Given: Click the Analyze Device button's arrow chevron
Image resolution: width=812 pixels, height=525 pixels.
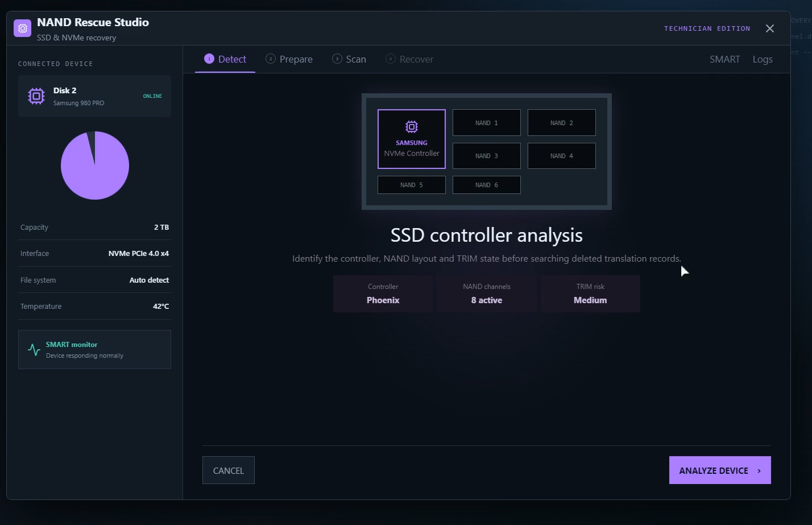Looking at the screenshot, I should [x=759, y=470].
